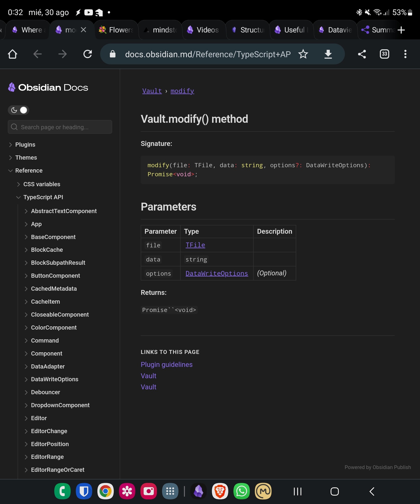Switch to the Flowers tab

point(116,30)
